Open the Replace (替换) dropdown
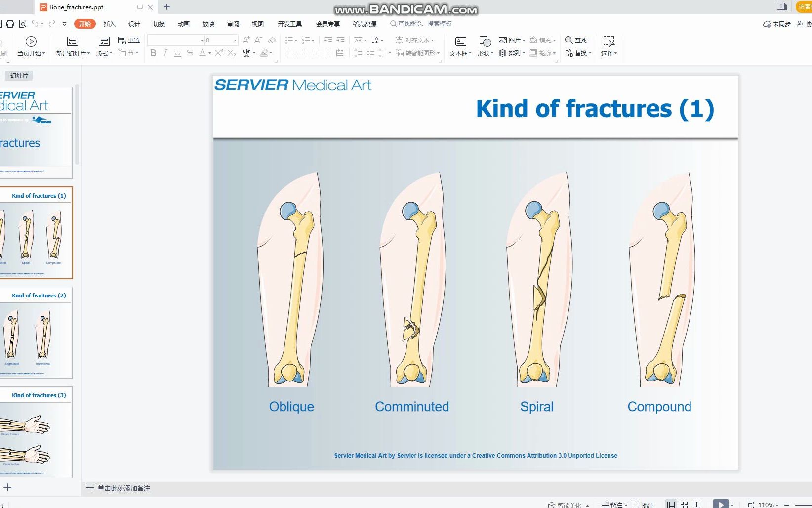Image resolution: width=812 pixels, height=508 pixels. (578, 53)
